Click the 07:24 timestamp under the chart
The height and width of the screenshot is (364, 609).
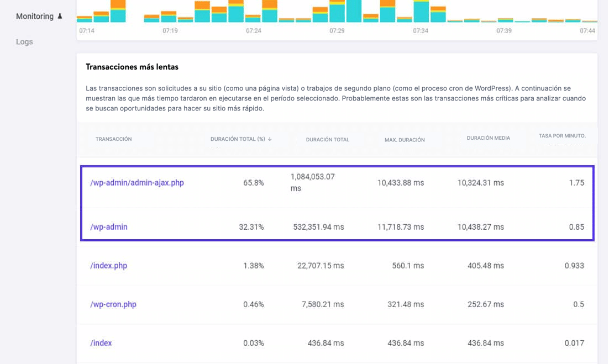[253, 31]
